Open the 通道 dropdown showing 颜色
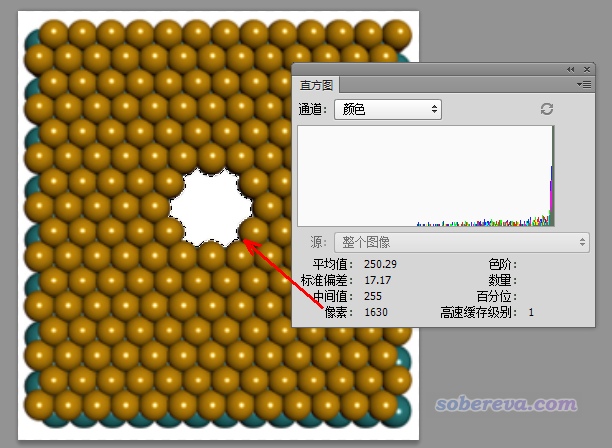This screenshot has height=448, width=612. pyautogui.click(x=388, y=108)
